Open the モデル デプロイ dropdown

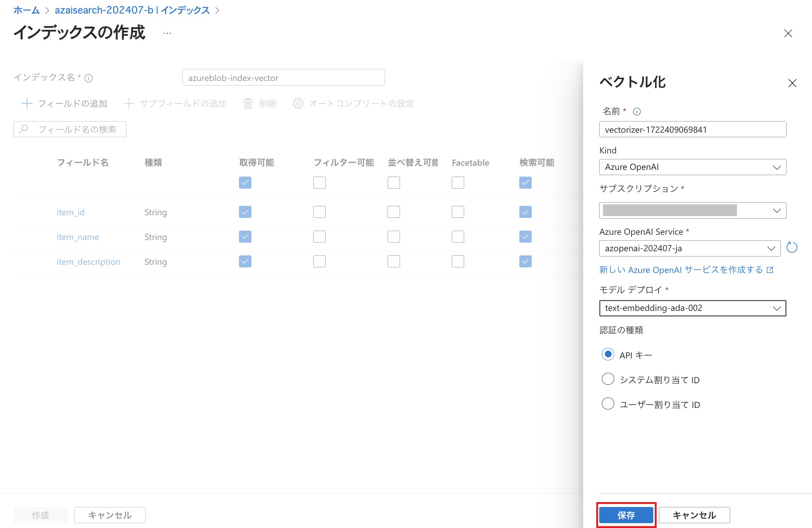click(693, 308)
